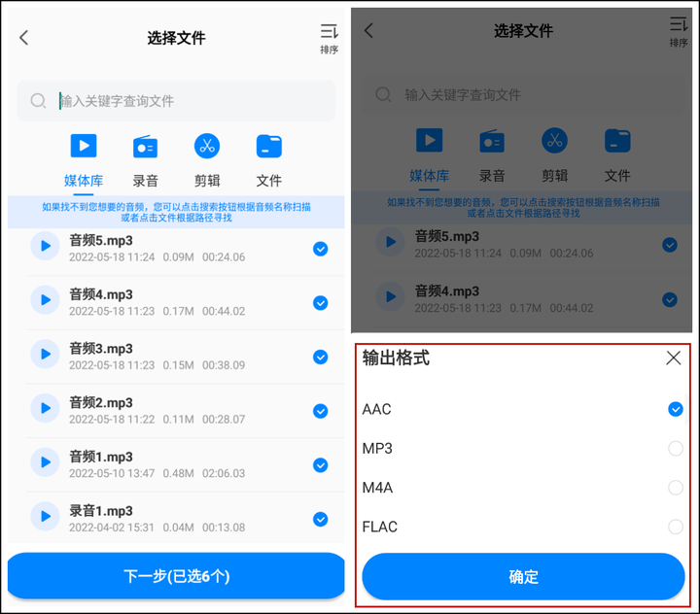This screenshot has width=700, height=614.
Task: Click 输出格式 dialog title
Action: pos(396,358)
